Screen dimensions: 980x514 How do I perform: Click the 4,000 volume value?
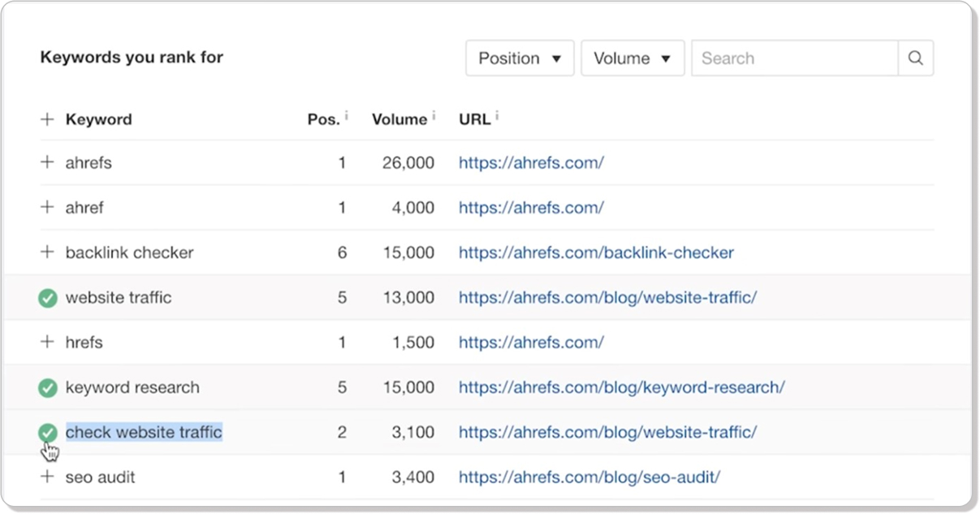pyautogui.click(x=413, y=207)
